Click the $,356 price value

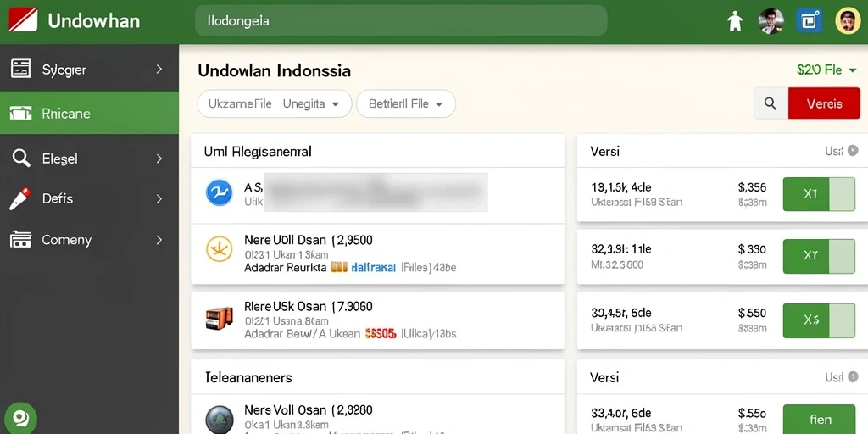click(x=753, y=187)
